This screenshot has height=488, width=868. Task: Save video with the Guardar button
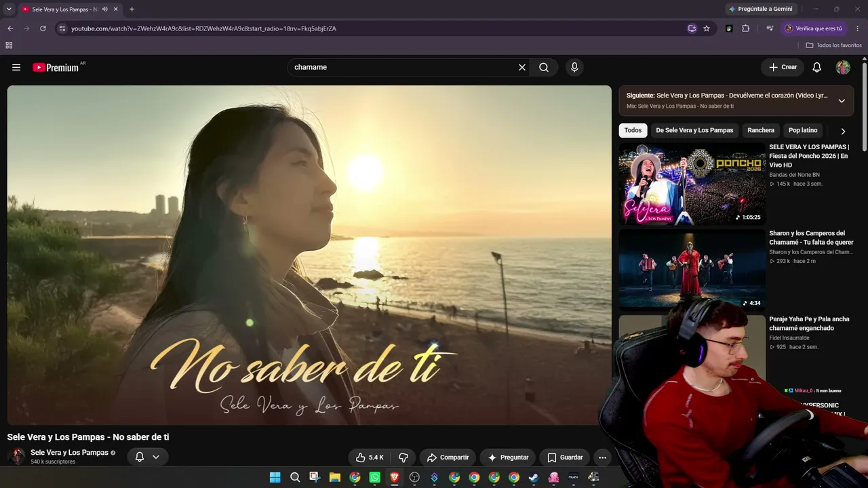click(565, 457)
